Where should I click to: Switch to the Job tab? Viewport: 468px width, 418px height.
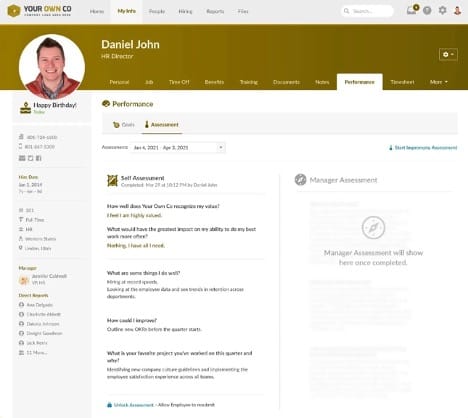(149, 82)
